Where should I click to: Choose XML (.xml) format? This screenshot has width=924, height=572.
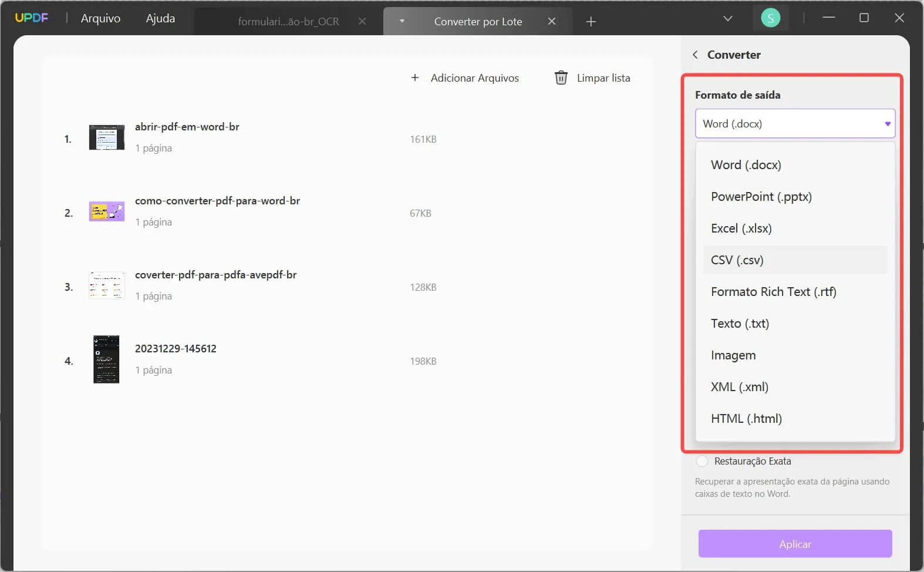coord(795,386)
